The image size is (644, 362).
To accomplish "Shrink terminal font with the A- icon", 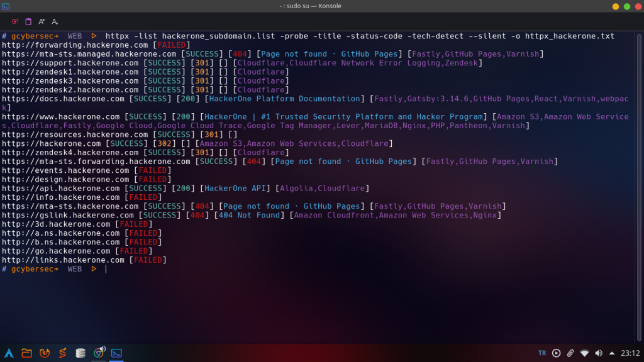I will coord(55,21).
